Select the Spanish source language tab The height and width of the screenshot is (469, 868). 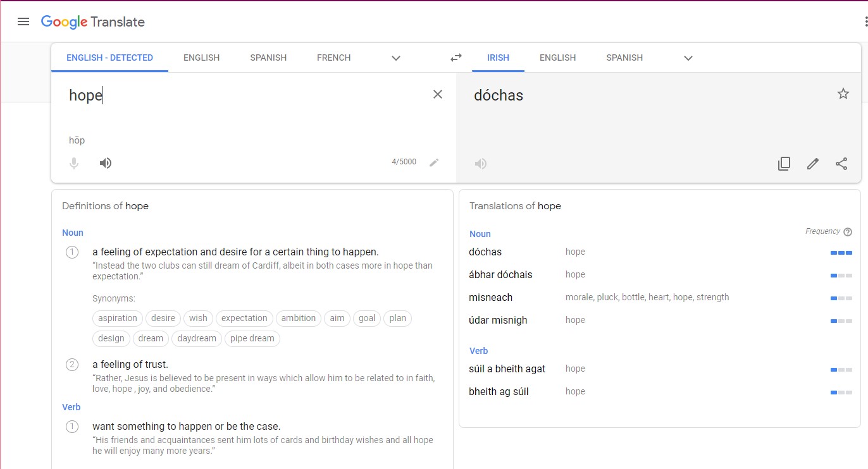click(268, 58)
